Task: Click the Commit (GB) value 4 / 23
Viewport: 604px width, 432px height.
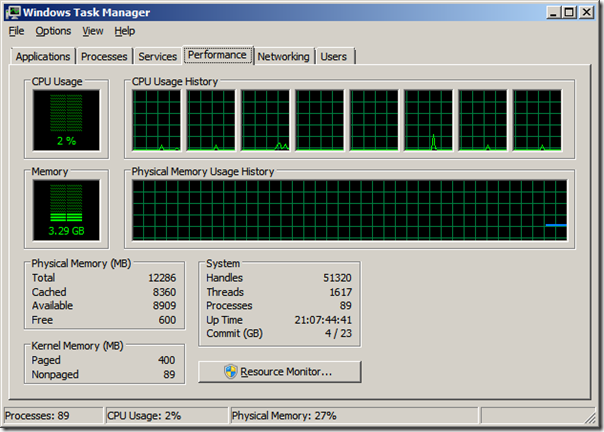Action: (x=338, y=333)
